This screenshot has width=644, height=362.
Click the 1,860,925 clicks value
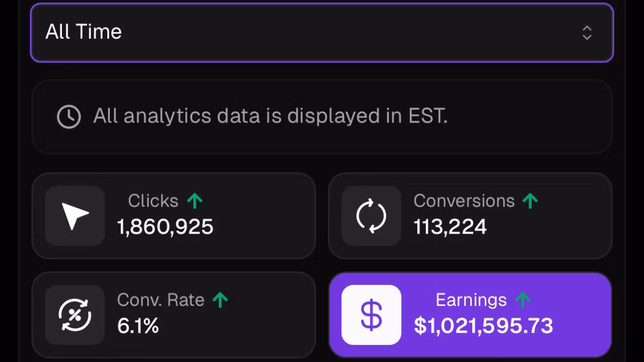click(165, 227)
